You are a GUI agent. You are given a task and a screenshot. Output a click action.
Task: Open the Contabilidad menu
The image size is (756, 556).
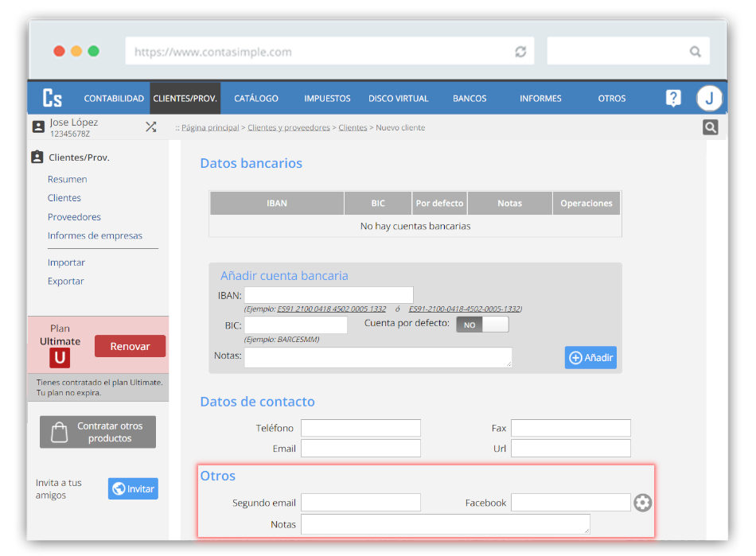pyautogui.click(x=114, y=99)
